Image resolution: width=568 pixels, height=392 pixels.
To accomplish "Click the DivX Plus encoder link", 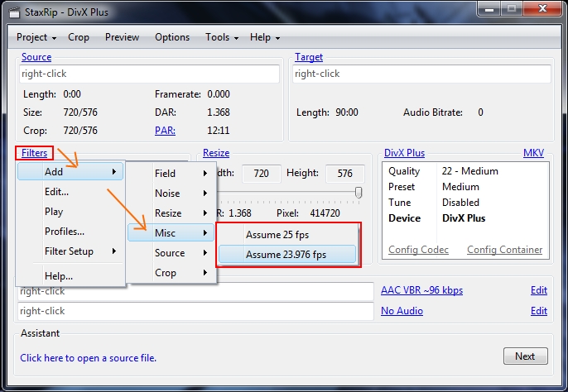I will (404, 153).
